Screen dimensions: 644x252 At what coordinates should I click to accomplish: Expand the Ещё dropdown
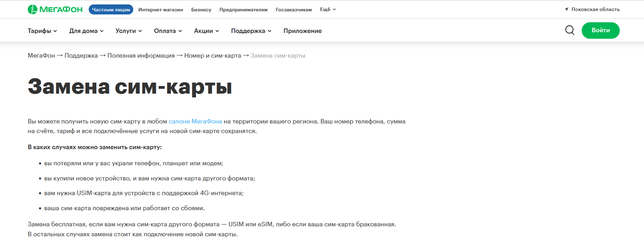(328, 9)
